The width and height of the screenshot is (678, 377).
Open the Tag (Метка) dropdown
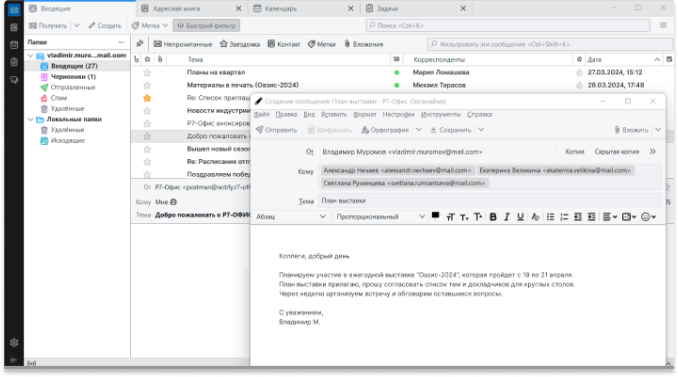click(x=150, y=26)
